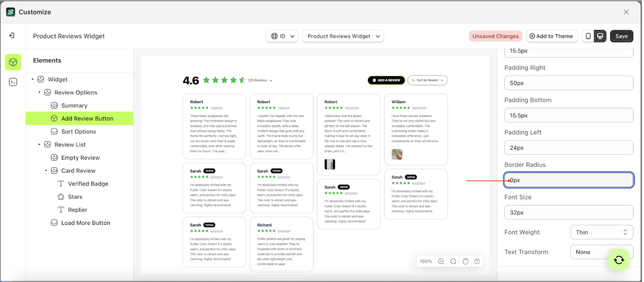Click the Save button
The height and width of the screenshot is (282, 644).
coord(622,36)
